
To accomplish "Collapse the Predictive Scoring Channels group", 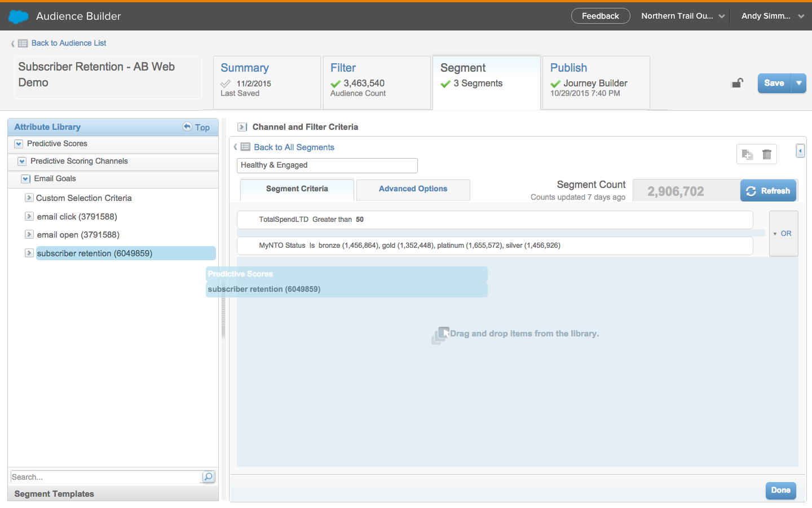I will point(22,161).
